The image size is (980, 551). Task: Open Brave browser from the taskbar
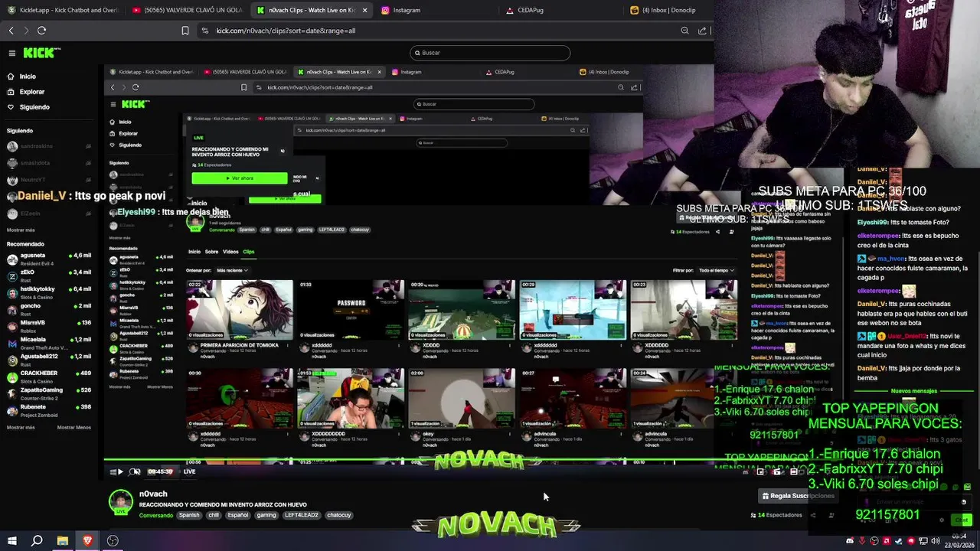click(x=87, y=540)
